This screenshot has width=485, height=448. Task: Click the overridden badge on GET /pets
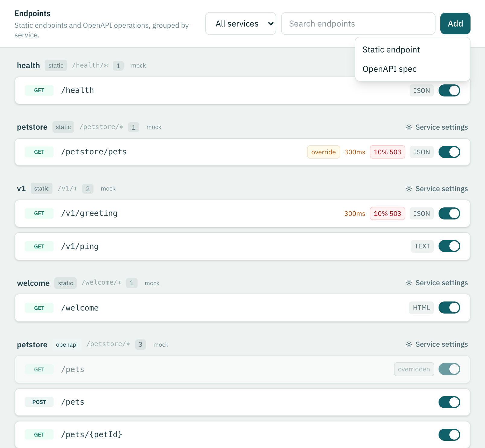414,369
